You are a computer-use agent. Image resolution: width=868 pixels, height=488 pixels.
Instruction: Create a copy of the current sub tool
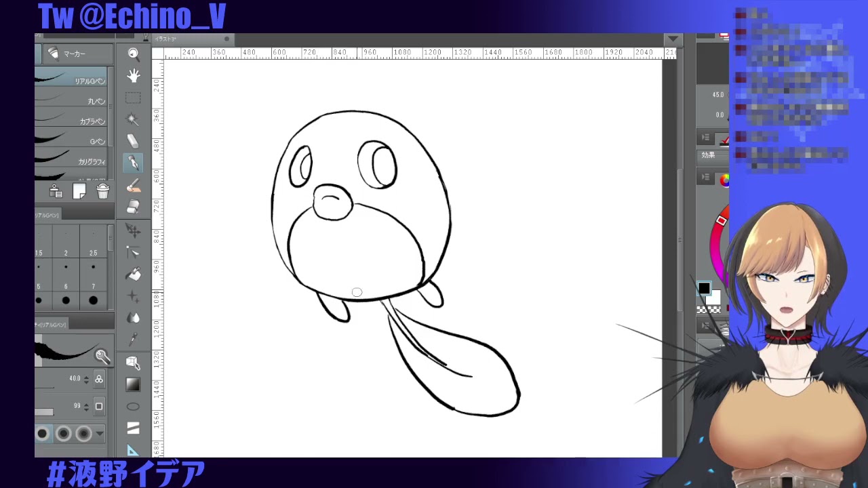[79, 191]
